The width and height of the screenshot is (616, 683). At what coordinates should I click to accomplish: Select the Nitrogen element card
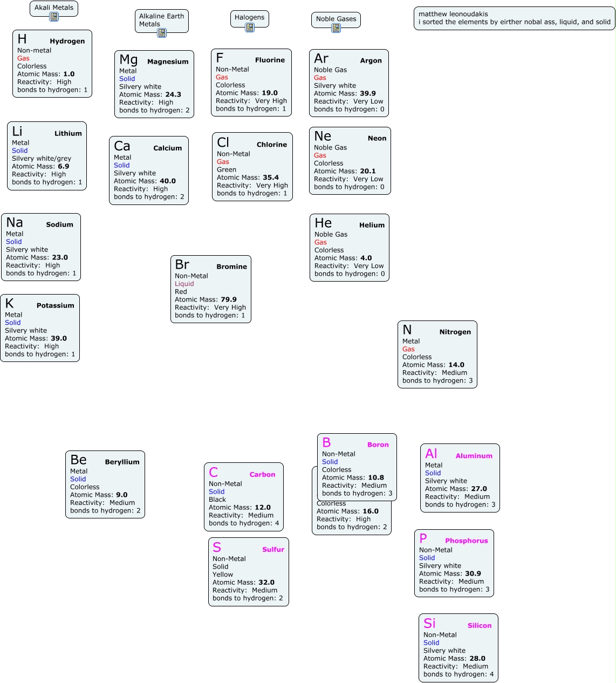tap(437, 354)
